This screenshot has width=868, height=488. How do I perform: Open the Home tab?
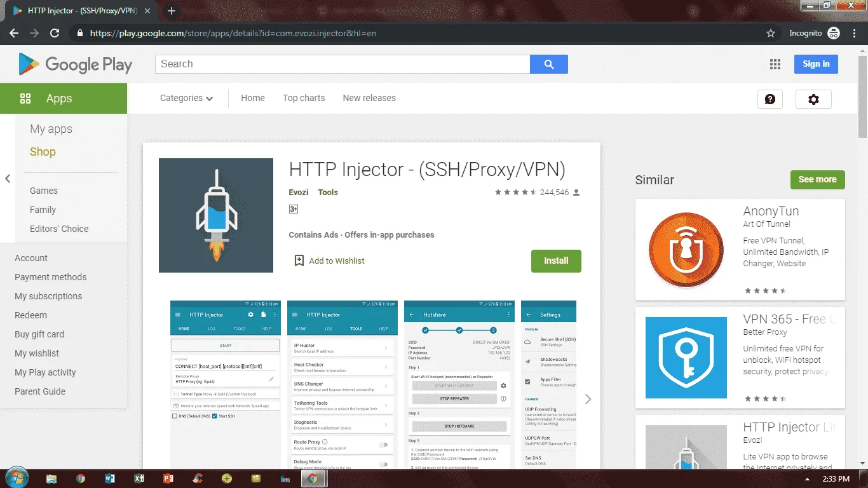[x=253, y=98]
